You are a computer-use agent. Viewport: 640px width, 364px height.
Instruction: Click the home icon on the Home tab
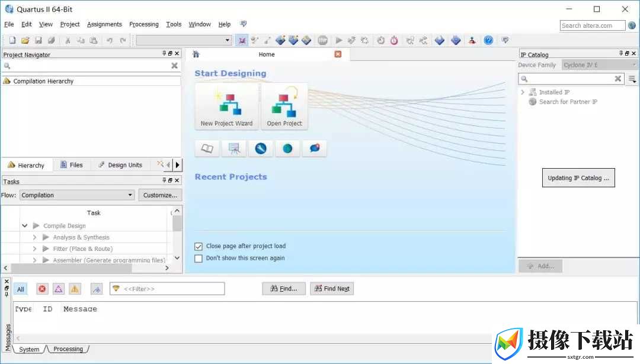click(196, 54)
